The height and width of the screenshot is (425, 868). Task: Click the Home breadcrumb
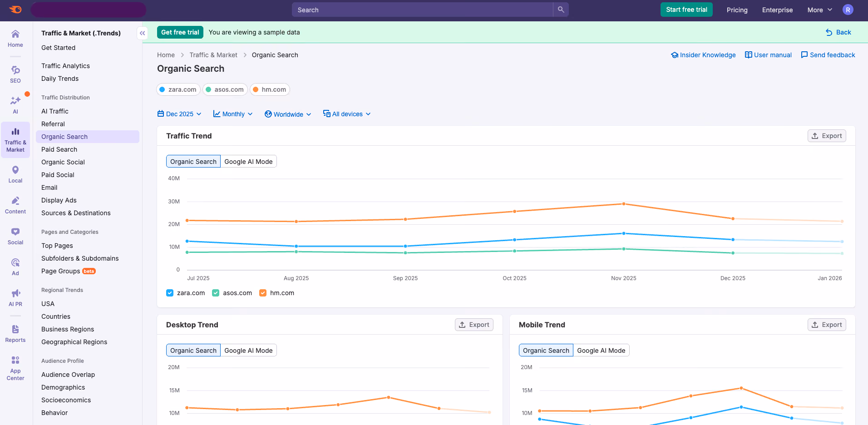(x=166, y=55)
